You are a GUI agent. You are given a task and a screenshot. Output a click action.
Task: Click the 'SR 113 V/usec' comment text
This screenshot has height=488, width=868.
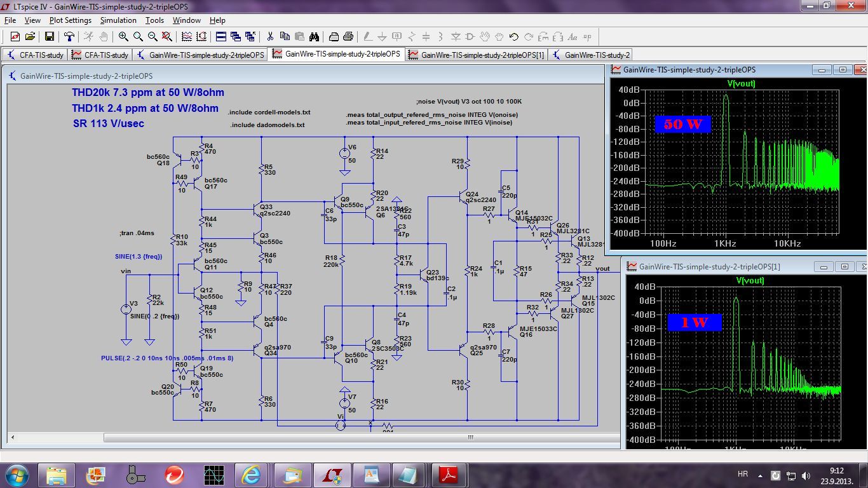click(x=109, y=123)
